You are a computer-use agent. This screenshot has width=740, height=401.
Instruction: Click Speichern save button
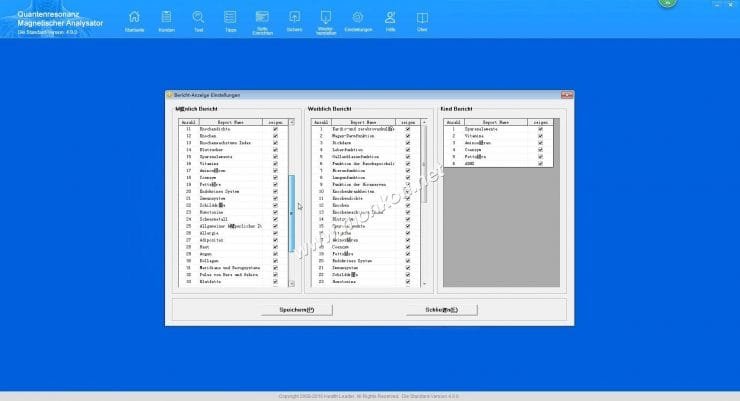click(x=297, y=310)
